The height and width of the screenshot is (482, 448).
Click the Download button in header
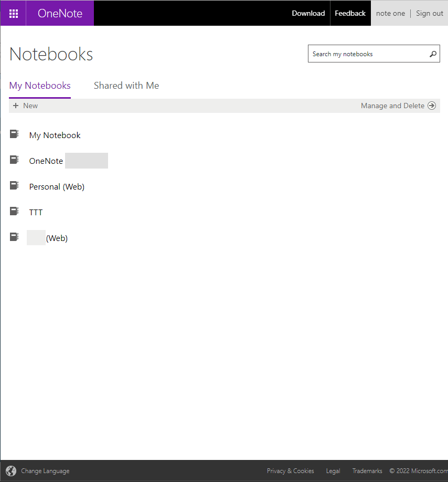click(308, 13)
